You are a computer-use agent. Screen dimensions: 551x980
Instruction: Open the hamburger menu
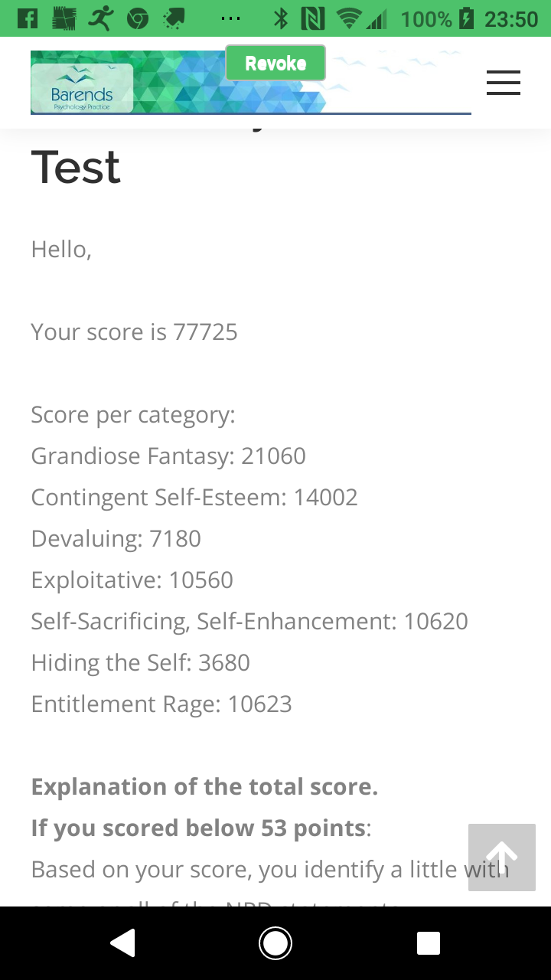click(x=503, y=83)
